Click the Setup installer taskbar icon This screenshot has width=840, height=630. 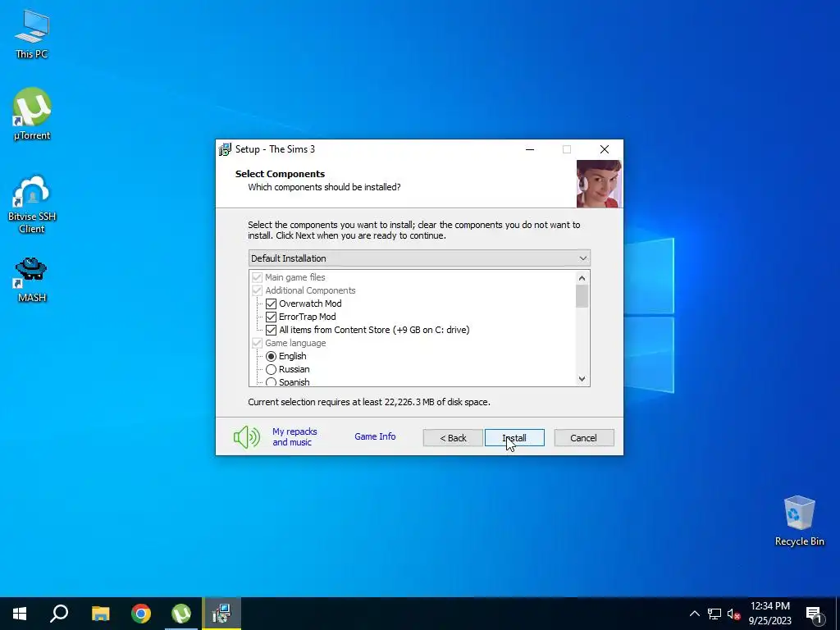(x=221, y=614)
